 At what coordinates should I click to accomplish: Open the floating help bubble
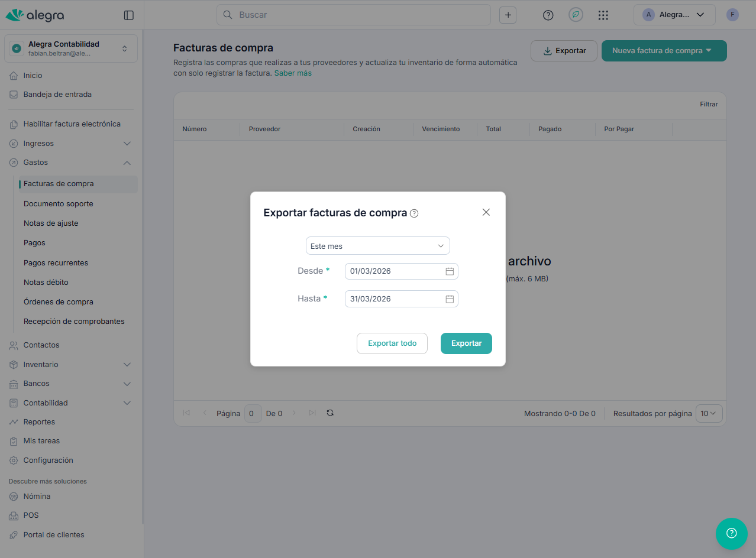[x=731, y=533]
